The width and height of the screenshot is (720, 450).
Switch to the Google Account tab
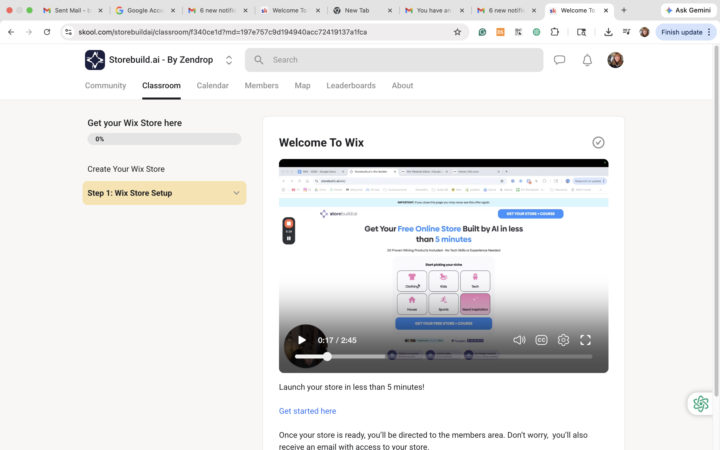(x=145, y=10)
